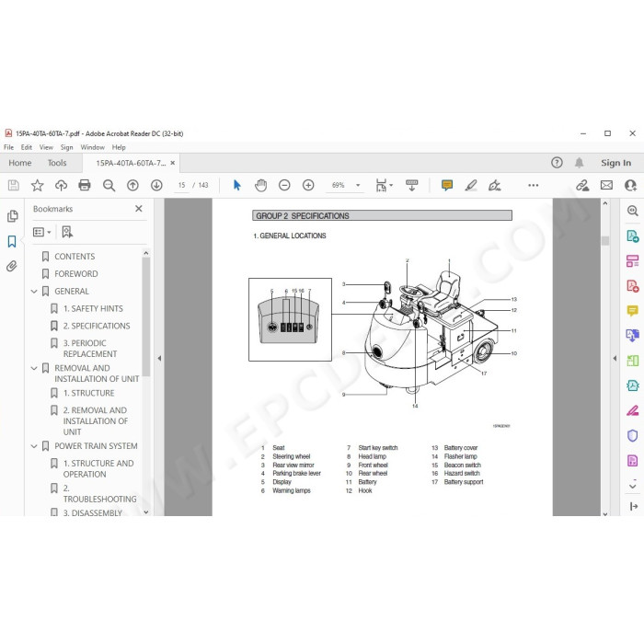Collapse POWER TRAIN SYSTEM bookmark group

[x=34, y=446]
